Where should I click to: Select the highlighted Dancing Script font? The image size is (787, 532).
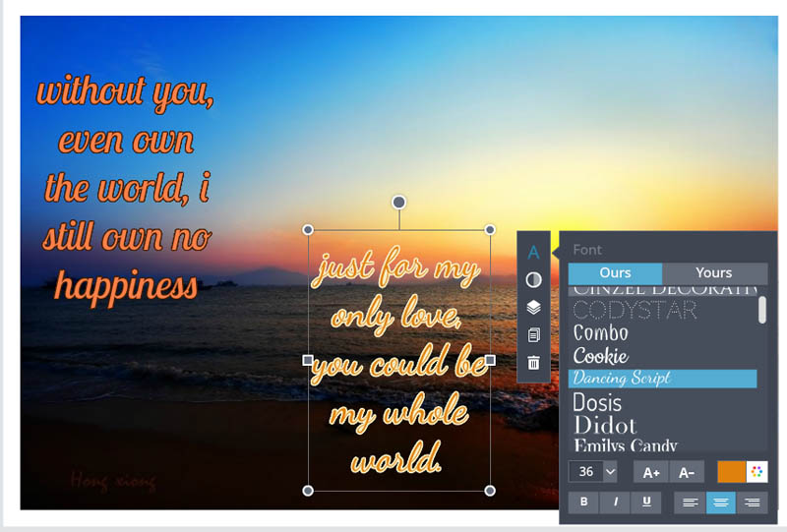662,379
